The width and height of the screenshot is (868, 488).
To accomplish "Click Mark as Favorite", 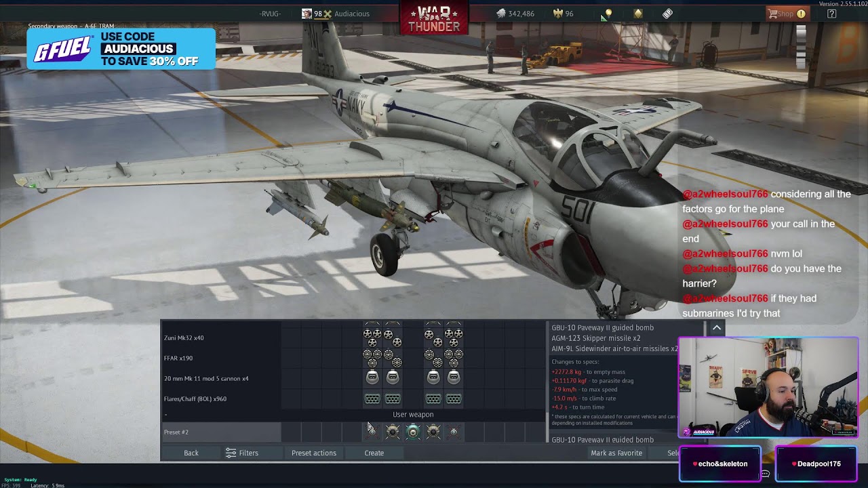I will [x=616, y=453].
